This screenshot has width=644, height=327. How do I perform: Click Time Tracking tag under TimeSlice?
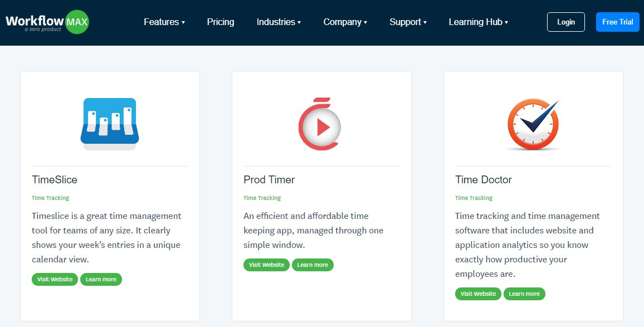[51, 198]
